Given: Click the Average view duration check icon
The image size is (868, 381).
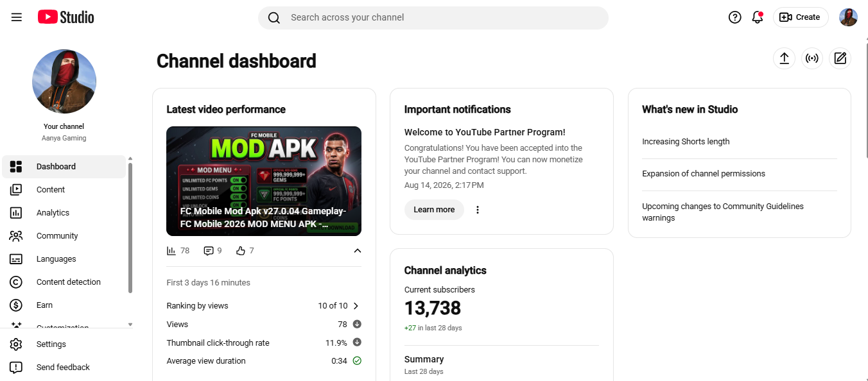Looking at the screenshot, I should click(357, 361).
